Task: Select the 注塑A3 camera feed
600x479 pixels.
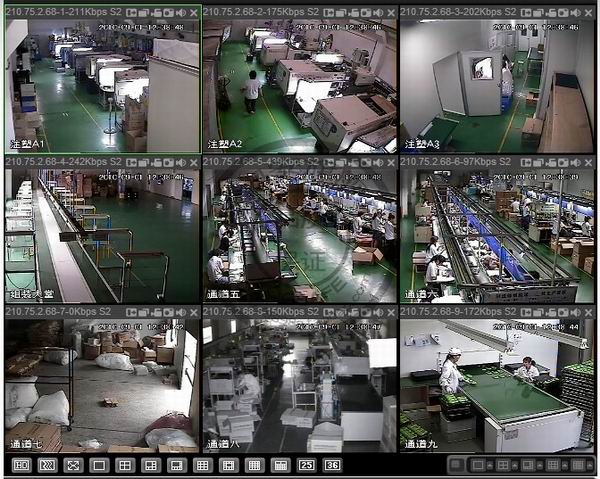Action: (497, 85)
